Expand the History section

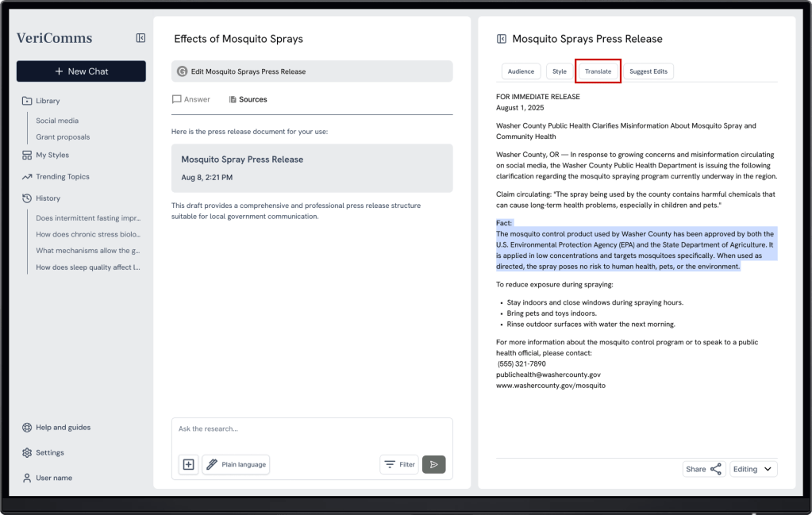click(x=48, y=198)
